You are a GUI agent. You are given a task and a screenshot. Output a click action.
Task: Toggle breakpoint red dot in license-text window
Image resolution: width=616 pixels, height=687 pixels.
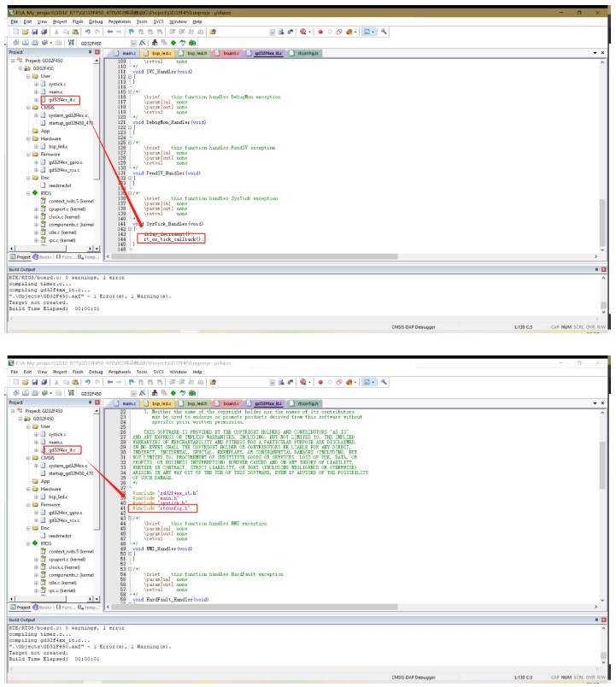320,382
